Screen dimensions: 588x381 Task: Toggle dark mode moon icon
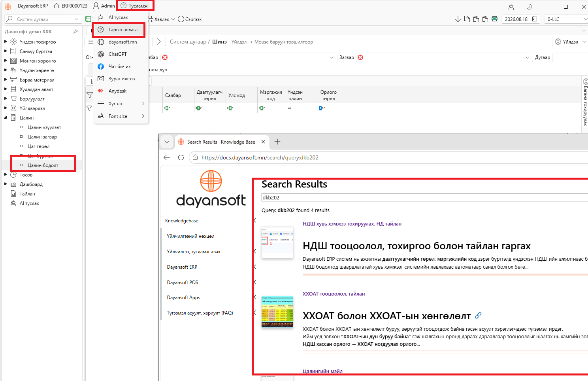[529, 6]
